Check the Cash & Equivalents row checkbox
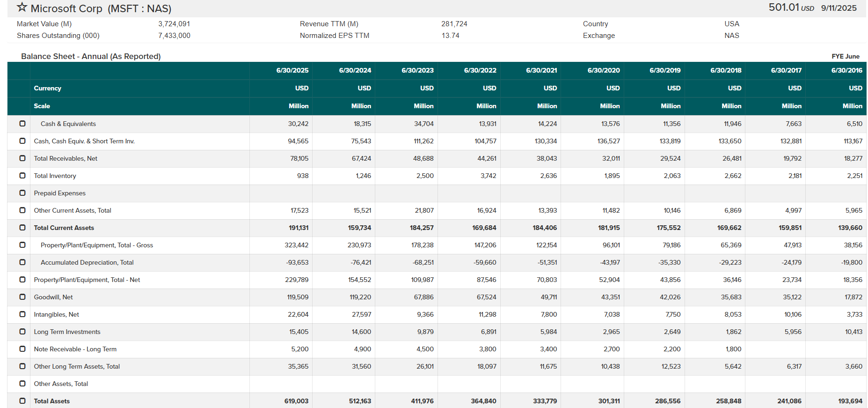This screenshot has height=408, width=868. pos(22,124)
